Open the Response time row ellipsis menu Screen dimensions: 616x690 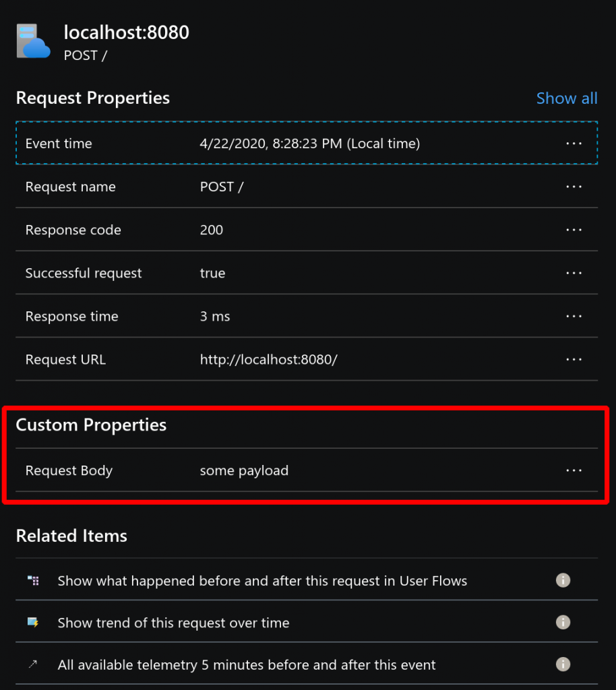click(x=574, y=316)
